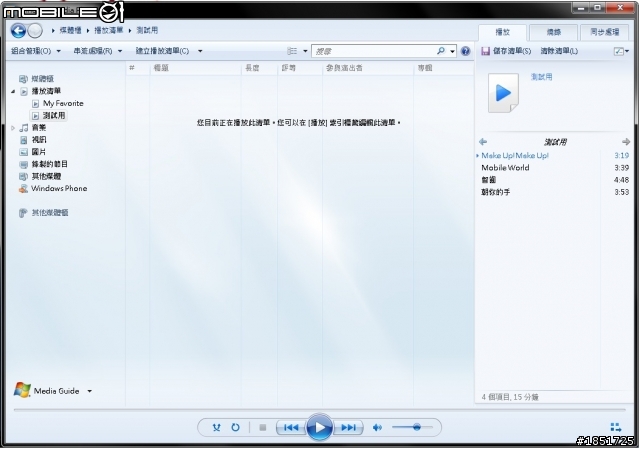Collapse the 播放清單 tree node
This screenshot has height=449, width=640.
coord(13,91)
